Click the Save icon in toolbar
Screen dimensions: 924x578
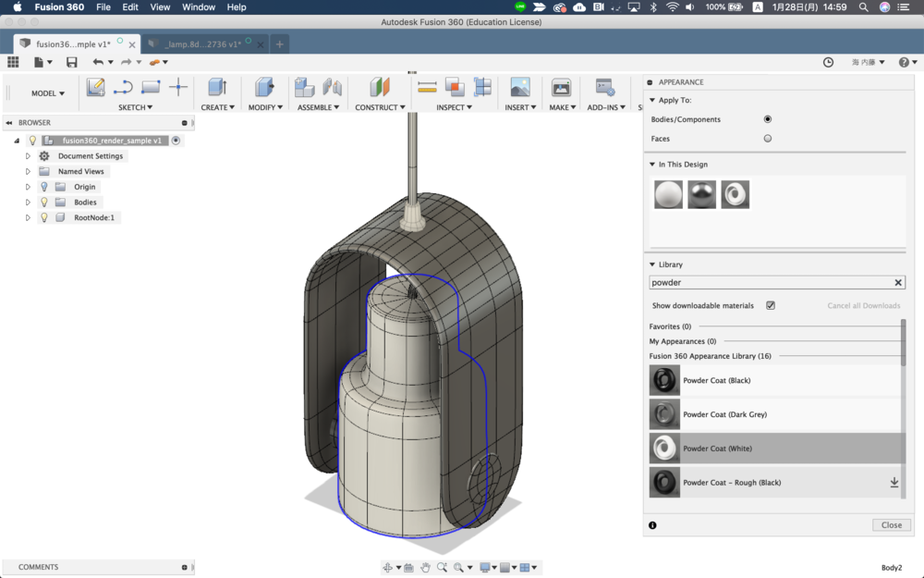click(71, 62)
